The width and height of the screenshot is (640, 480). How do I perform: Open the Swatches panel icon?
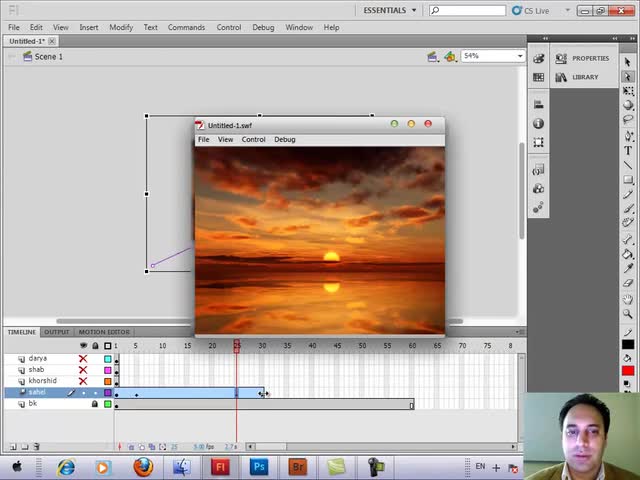[538, 77]
